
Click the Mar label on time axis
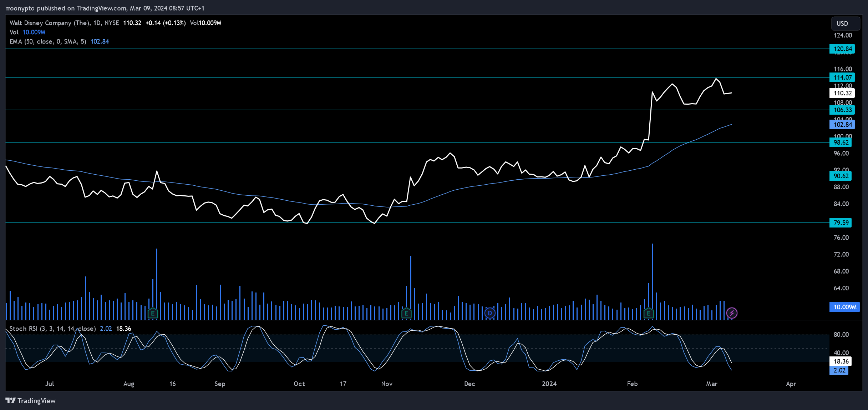(711, 384)
